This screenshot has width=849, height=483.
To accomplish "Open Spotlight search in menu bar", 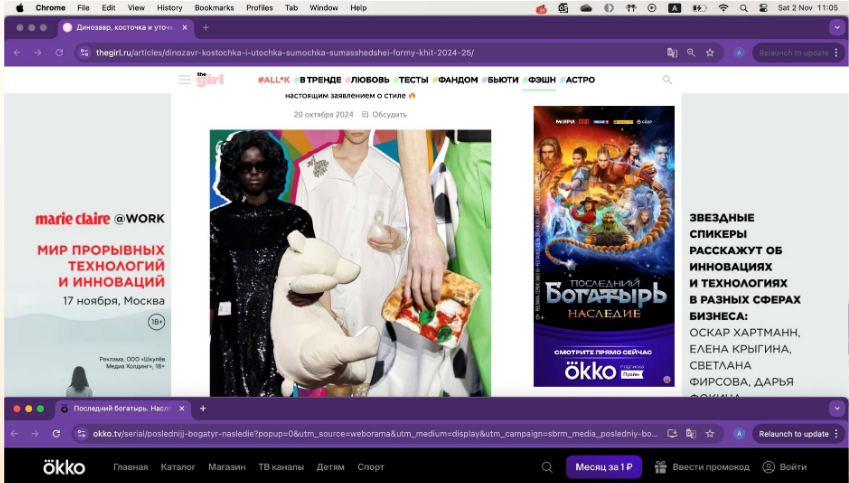I will pyautogui.click(x=744, y=8).
